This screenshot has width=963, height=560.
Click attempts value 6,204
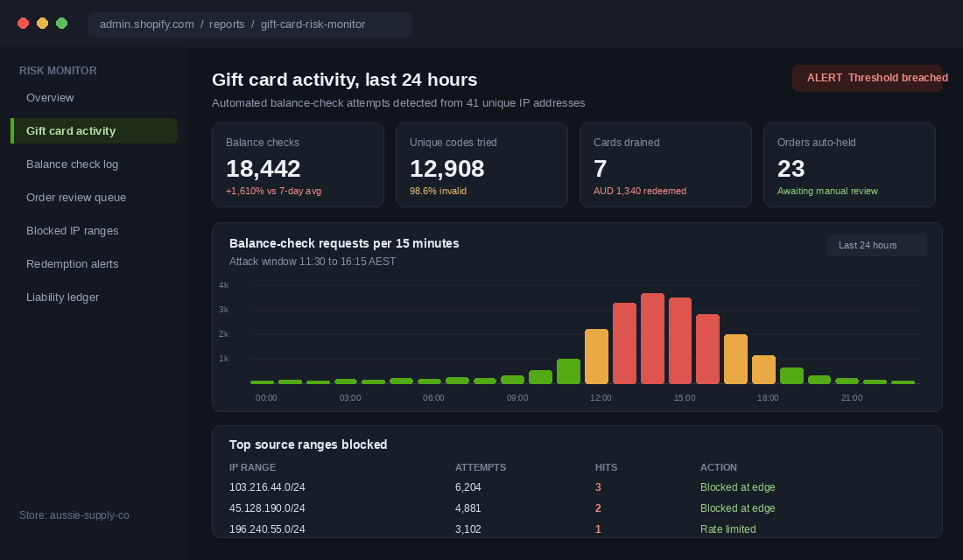pos(468,486)
